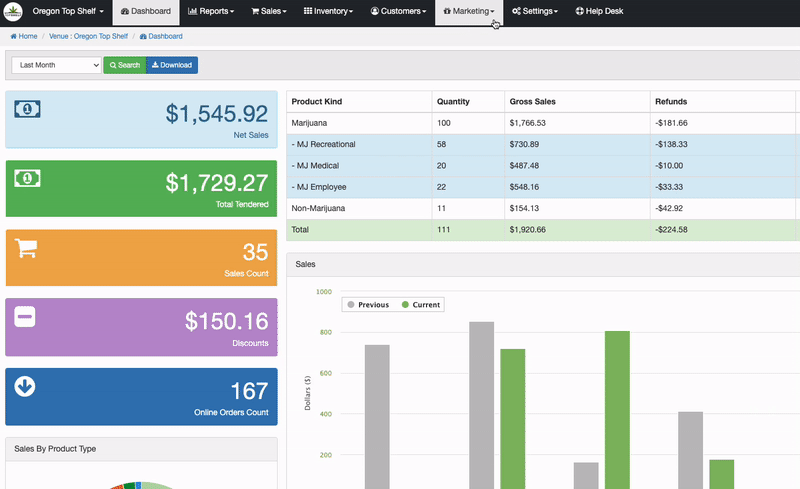
Task: Click the 167 Online Orders Count value
Action: point(249,391)
